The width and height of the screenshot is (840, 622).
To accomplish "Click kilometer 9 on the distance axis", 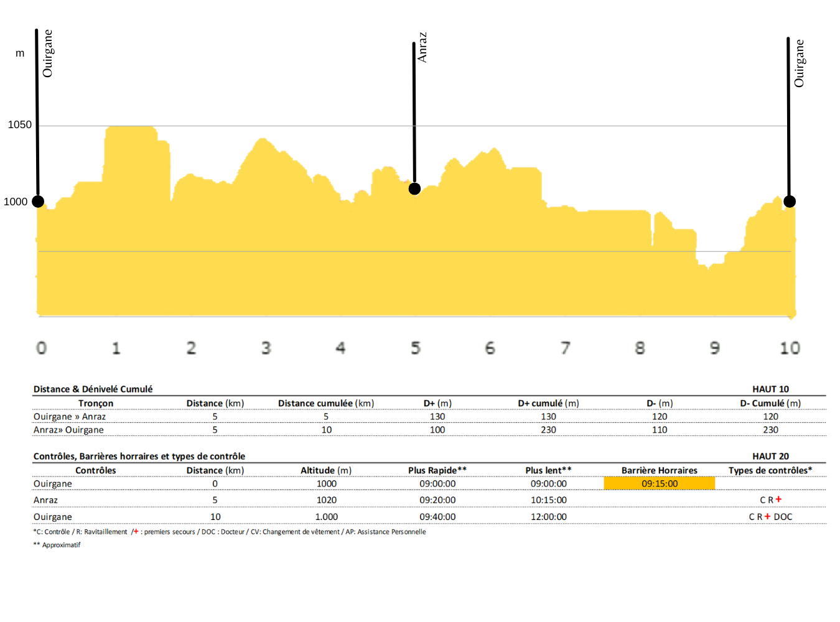I will 714,348.
